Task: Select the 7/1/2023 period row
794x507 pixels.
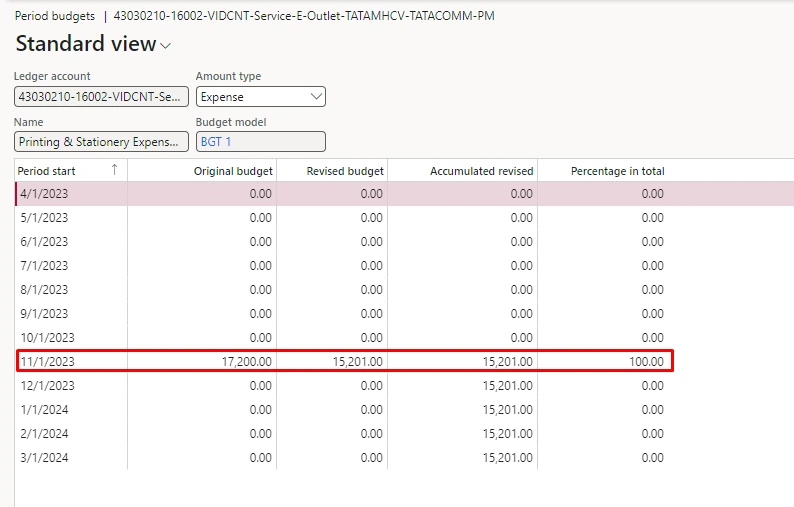Action: pyautogui.click(x=405, y=265)
